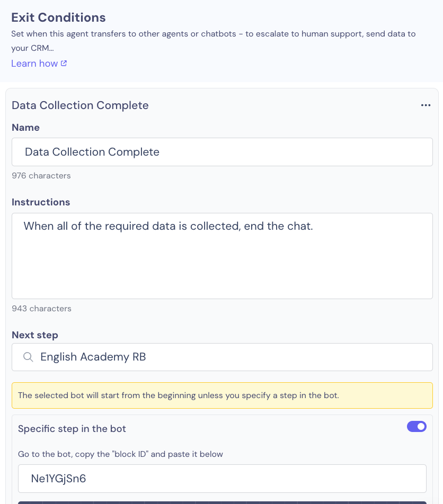
Task: Open the three-dot options menu
Action: coord(426,105)
